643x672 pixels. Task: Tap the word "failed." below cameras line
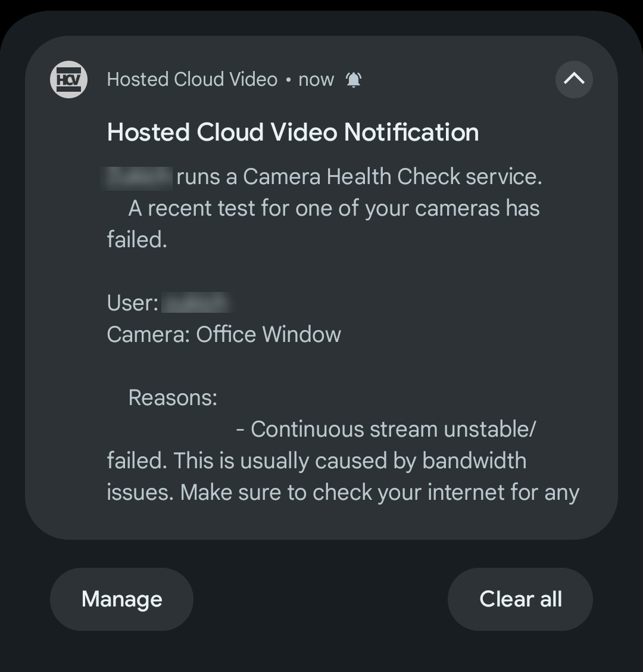(x=137, y=239)
